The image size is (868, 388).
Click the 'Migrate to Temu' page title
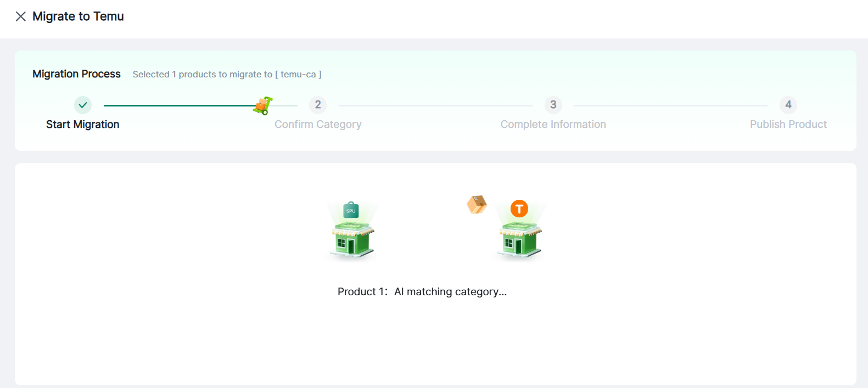(78, 16)
